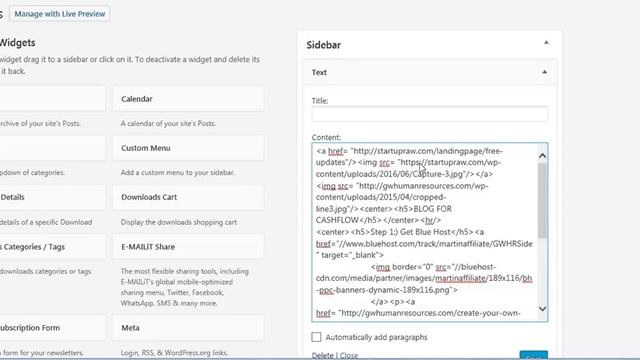Select the Meta widget
Image resolution: width=640 pixels, height=360 pixels.
[188, 328]
